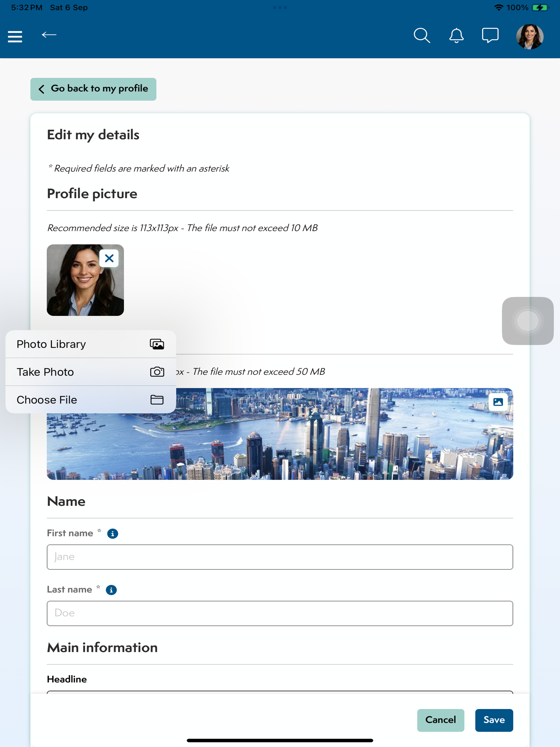560x747 pixels.
Task: Select Choose File option
Action: pos(90,400)
